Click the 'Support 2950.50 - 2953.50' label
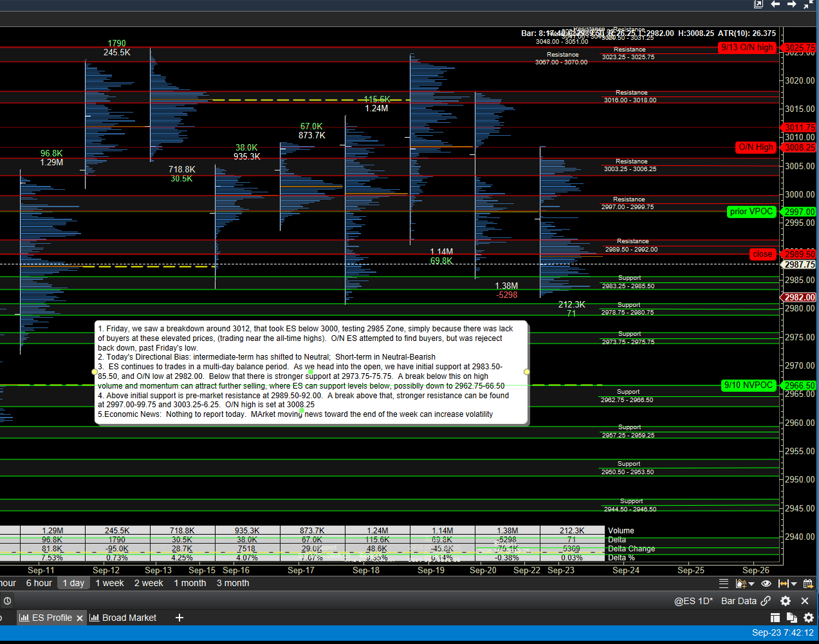 tap(628, 468)
